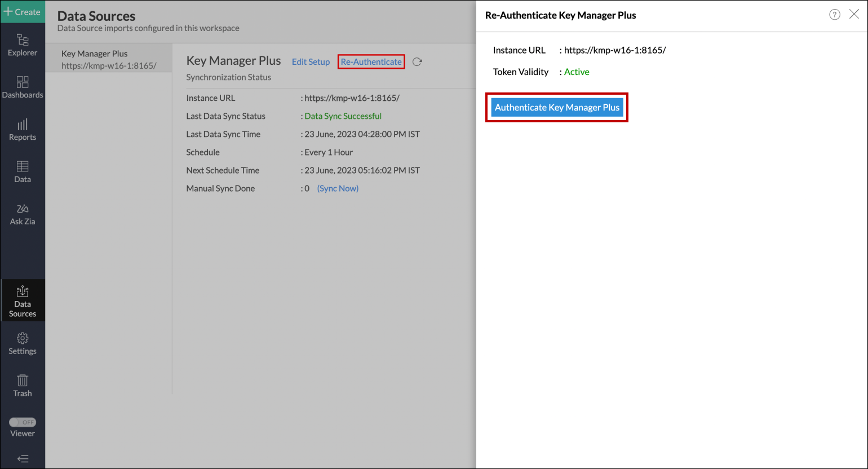Click the Synchronization Status subtitle
The width and height of the screenshot is (868, 469).
coord(228,77)
